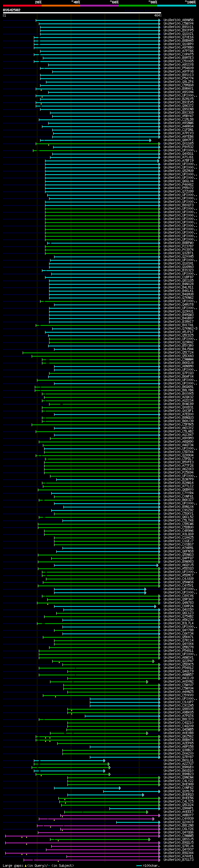
Task: Open the UniRef100_A5BY47 hit
Action: pos(178,116)
